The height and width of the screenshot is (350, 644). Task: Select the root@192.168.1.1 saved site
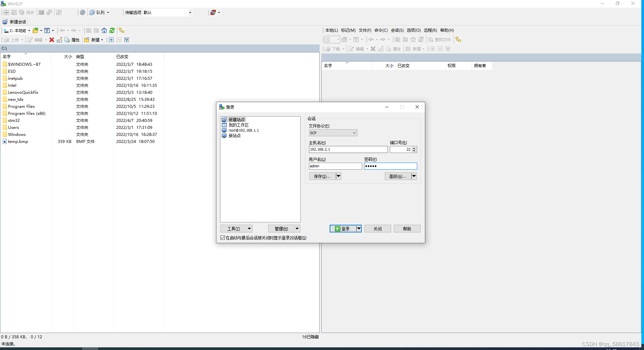click(244, 130)
